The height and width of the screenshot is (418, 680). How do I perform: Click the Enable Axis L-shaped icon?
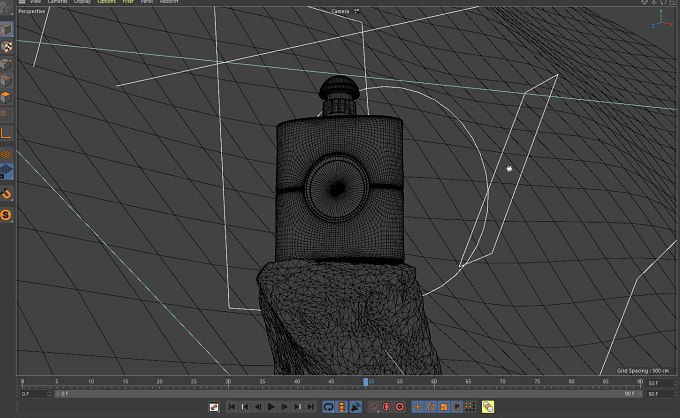[6, 133]
